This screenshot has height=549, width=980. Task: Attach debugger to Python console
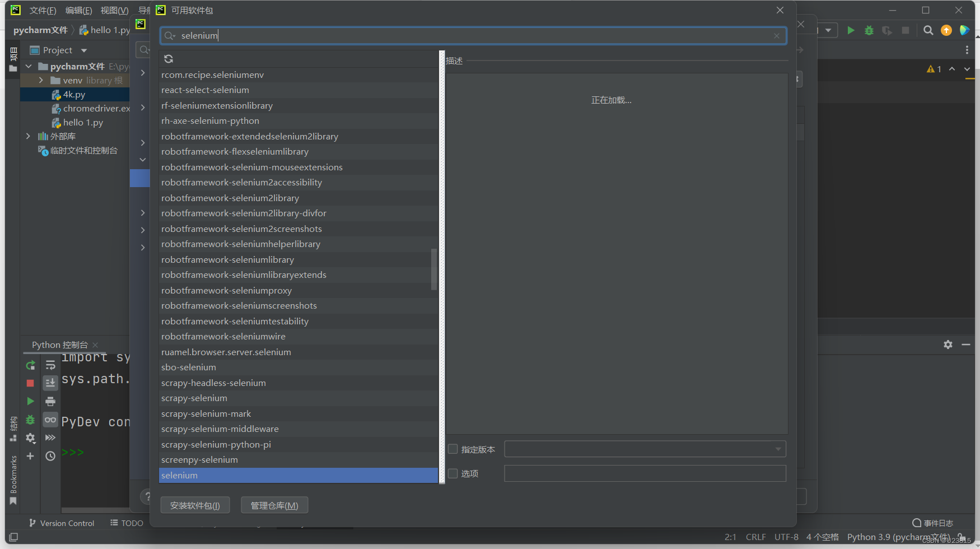[30, 420]
